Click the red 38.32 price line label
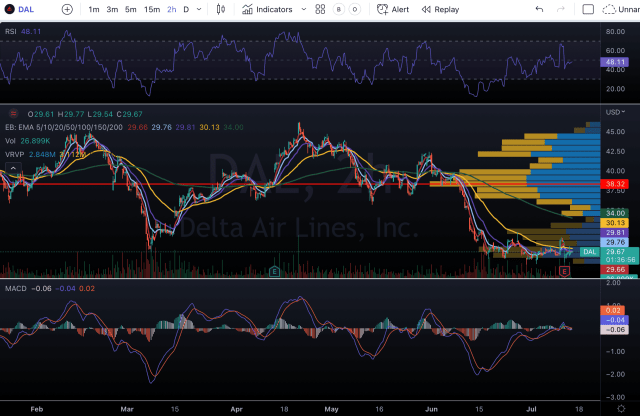 [x=615, y=184]
